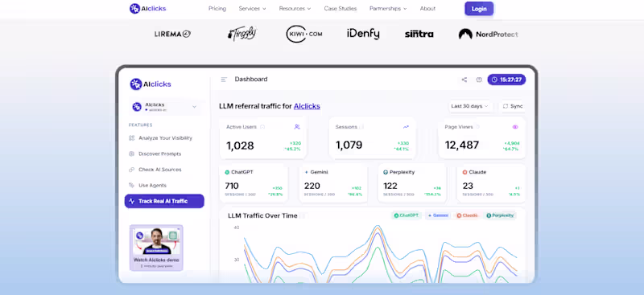644x295 pixels.
Task: Select Track Real AI Traffic
Action: 164,201
